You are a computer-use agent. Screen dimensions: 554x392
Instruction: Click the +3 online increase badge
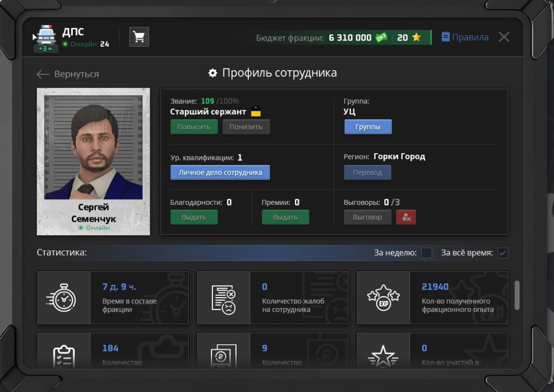(46, 48)
